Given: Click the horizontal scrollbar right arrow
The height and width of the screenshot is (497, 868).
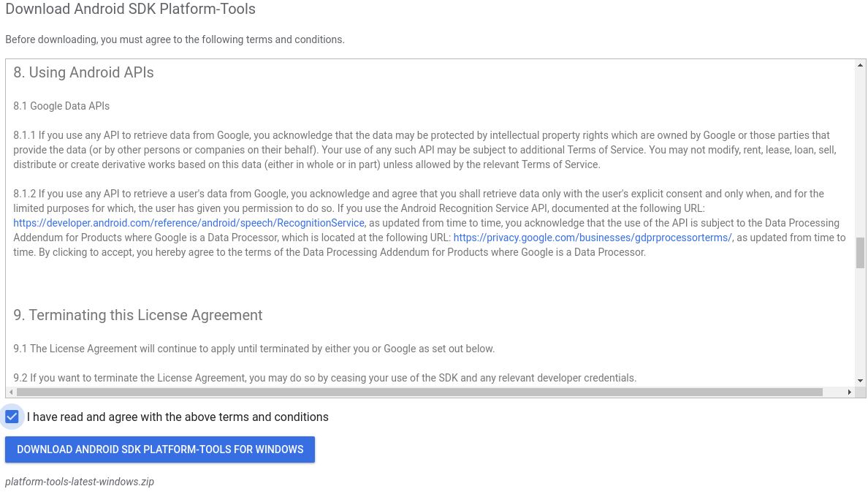Looking at the screenshot, I should [x=849, y=392].
